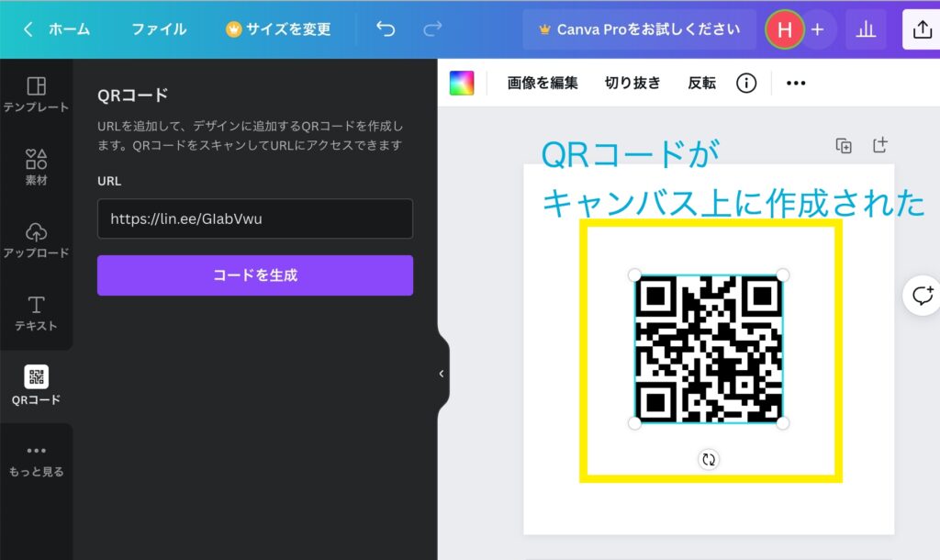
Task: Add a collaborator with plus icon
Action: coord(817,29)
